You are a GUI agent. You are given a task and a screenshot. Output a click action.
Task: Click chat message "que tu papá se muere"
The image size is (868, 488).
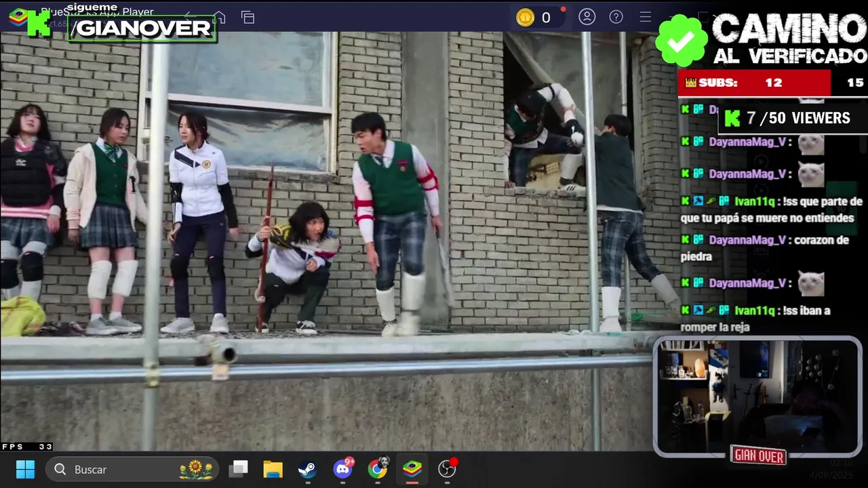(x=772, y=210)
